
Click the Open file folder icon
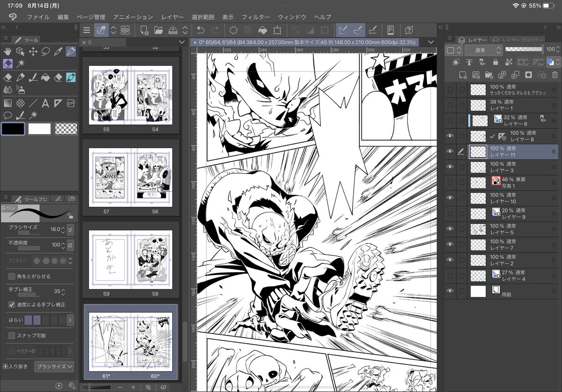click(158, 30)
